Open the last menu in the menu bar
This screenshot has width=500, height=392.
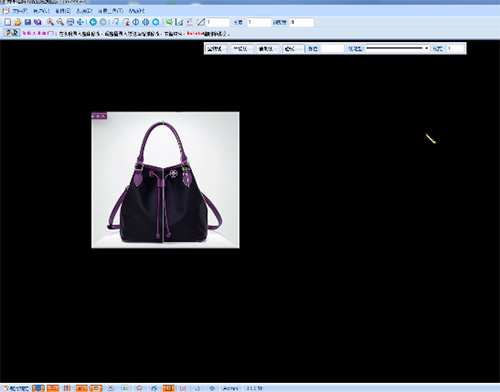click(x=136, y=11)
